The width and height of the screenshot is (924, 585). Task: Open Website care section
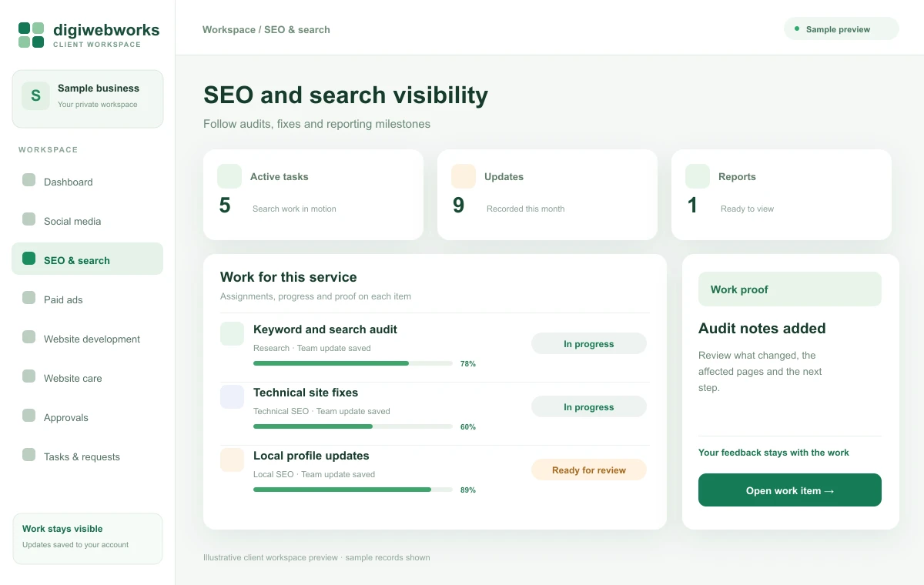point(87,377)
